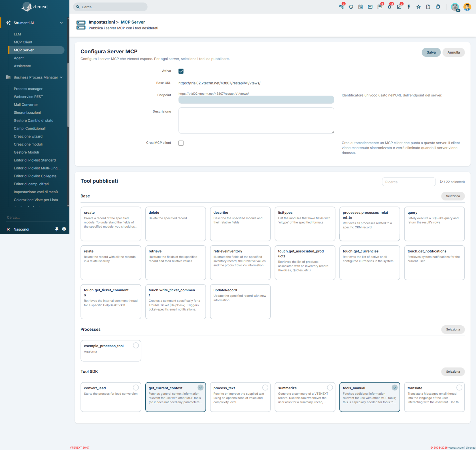Viewport: 476px width, 450px height.
Task: Open the MCP Client menu item
Action: [x=23, y=42]
